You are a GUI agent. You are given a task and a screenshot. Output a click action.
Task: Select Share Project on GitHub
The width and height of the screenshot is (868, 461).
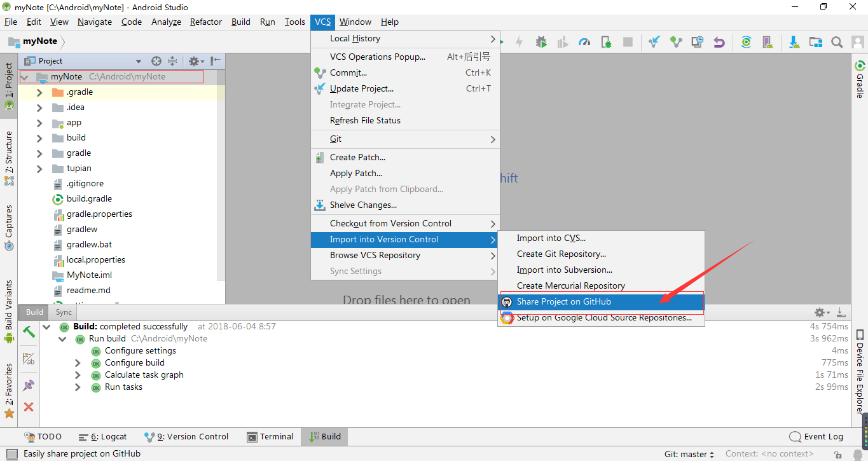pos(602,302)
